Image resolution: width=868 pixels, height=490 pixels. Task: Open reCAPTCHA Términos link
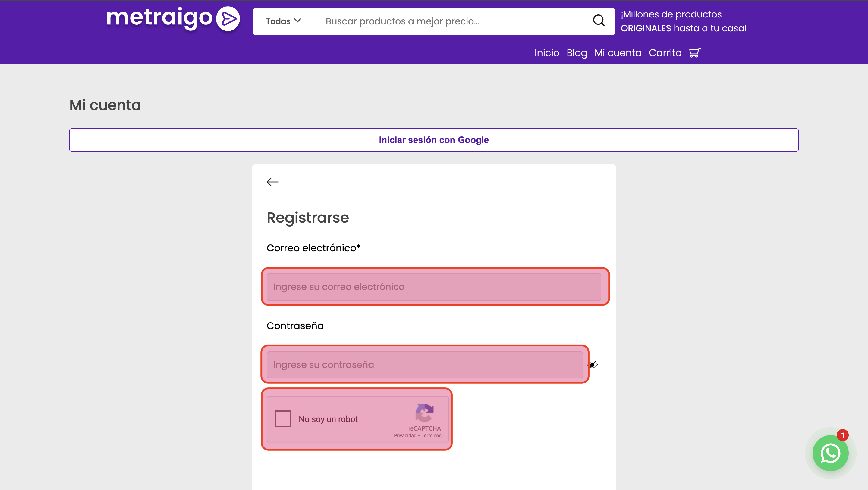[x=431, y=435]
